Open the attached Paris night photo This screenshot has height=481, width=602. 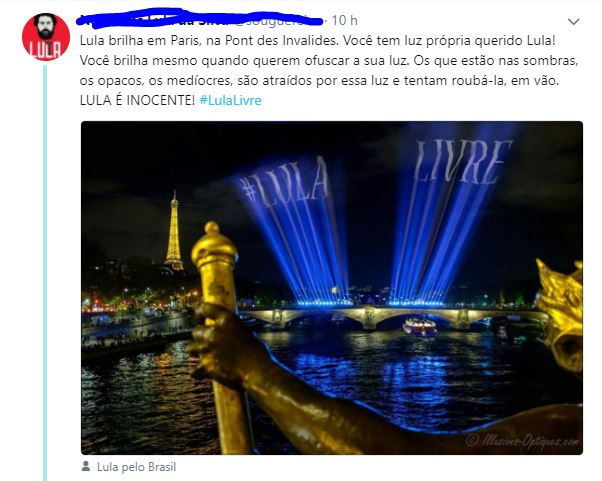pyautogui.click(x=332, y=288)
